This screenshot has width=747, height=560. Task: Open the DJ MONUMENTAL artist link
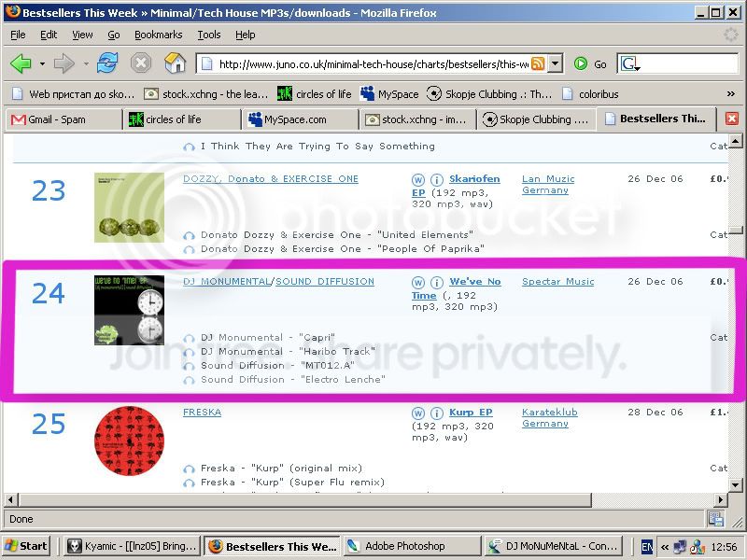click(x=226, y=282)
